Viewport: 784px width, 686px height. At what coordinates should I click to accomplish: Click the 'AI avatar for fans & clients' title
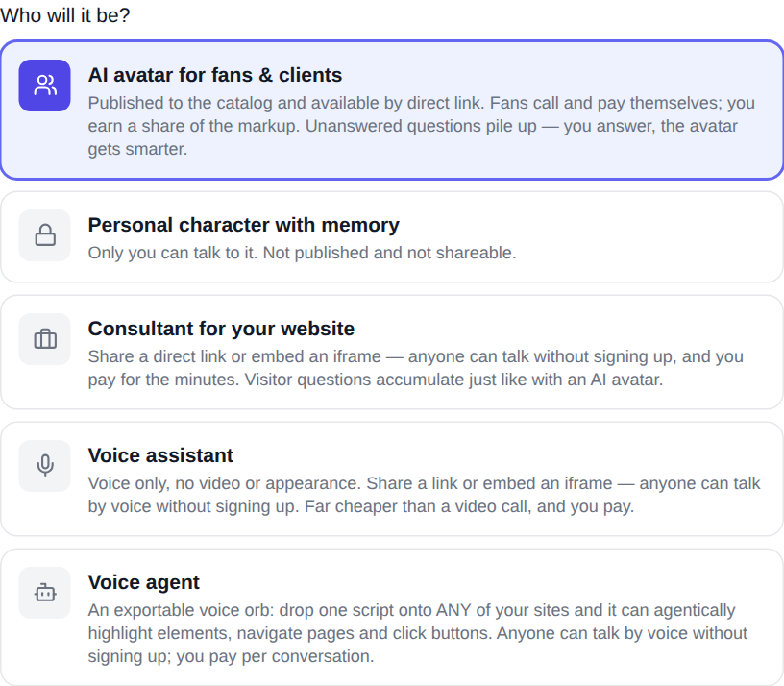215,75
